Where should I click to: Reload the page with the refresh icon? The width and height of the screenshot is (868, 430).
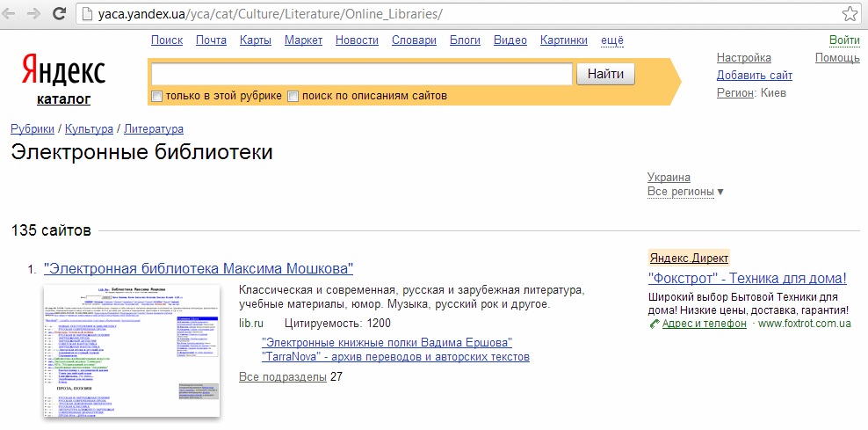click(60, 13)
